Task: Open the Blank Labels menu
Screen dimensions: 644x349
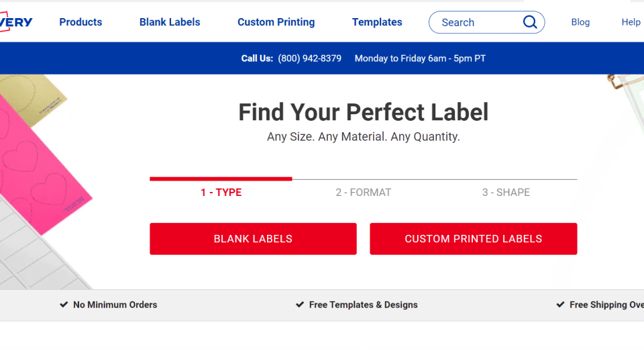Action: click(170, 22)
